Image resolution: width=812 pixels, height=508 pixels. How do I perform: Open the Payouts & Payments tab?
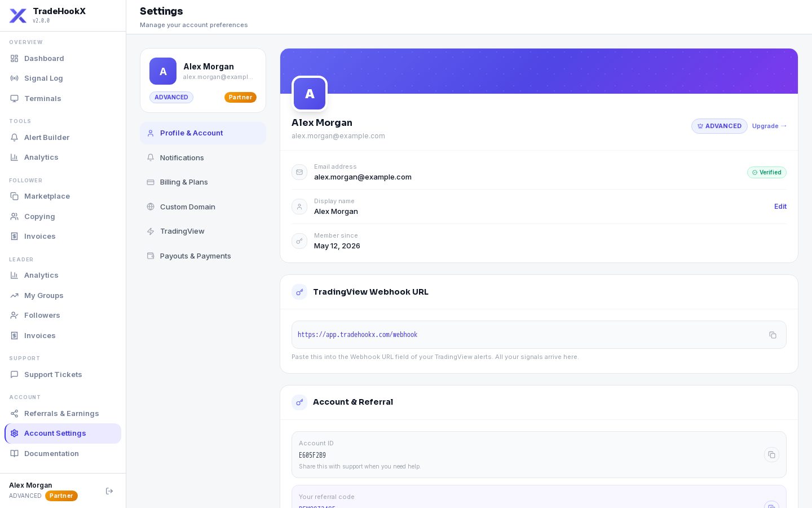point(203,256)
